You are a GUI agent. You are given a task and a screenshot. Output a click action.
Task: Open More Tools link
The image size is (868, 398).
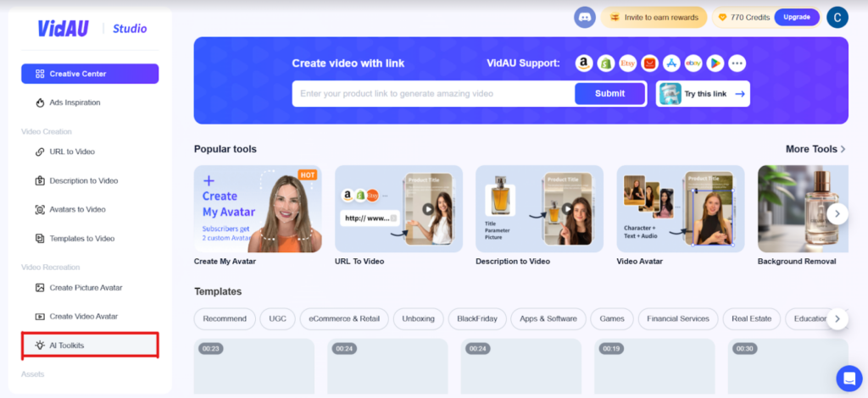[815, 149]
